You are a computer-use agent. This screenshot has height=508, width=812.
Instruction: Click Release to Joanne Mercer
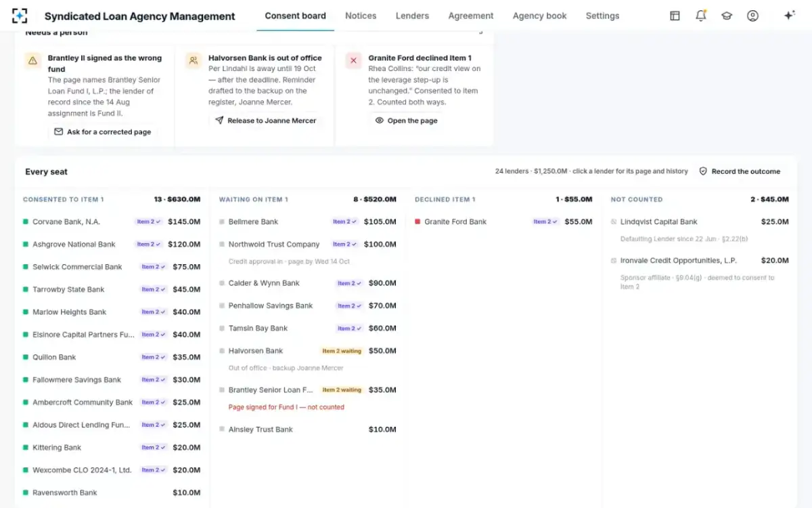(265, 121)
